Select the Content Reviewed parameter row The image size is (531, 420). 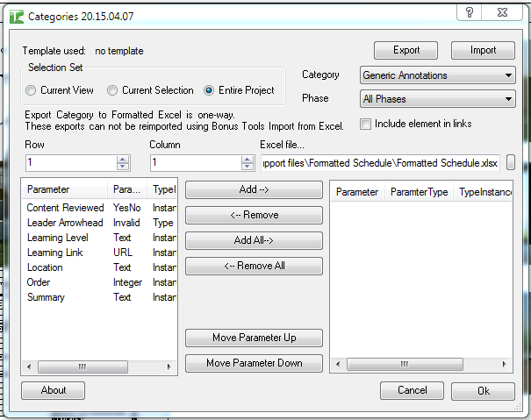click(x=99, y=208)
